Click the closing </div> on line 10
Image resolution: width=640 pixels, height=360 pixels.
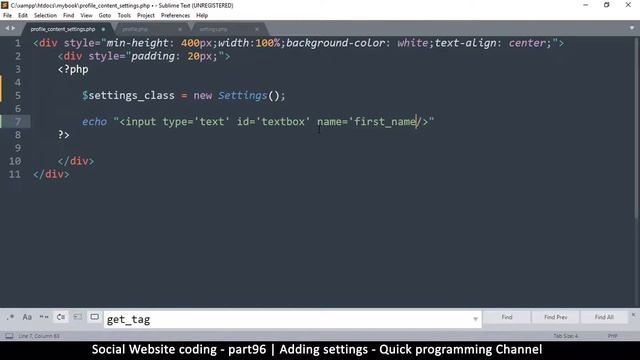(x=76, y=161)
